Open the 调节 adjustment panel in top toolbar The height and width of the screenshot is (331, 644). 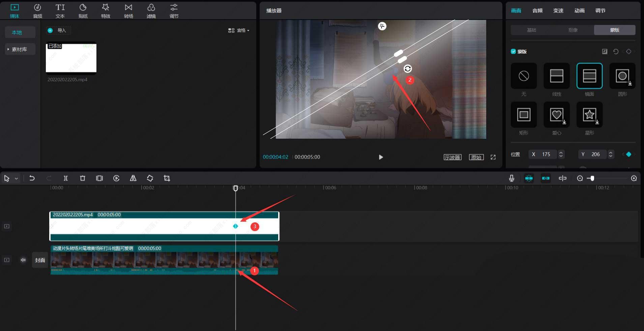[174, 11]
